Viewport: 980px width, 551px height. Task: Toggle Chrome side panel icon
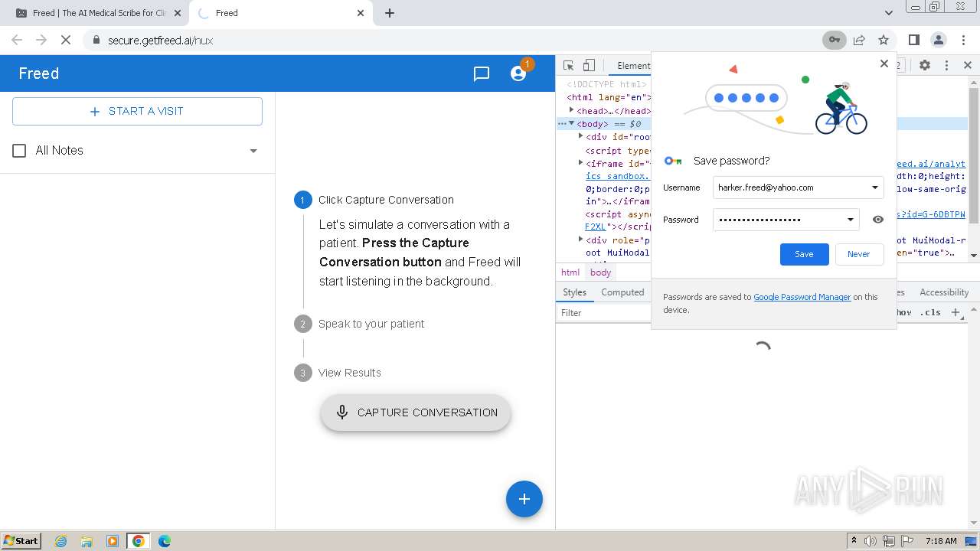[914, 40]
